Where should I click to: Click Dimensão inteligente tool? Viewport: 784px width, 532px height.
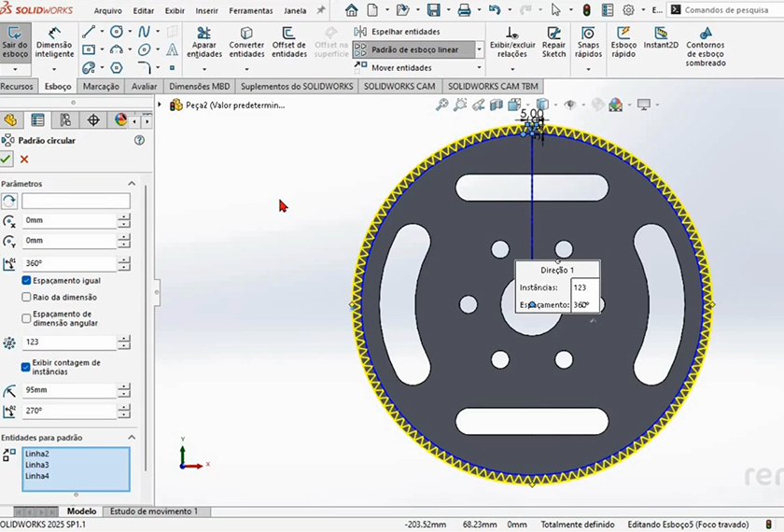pyautogui.click(x=54, y=43)
